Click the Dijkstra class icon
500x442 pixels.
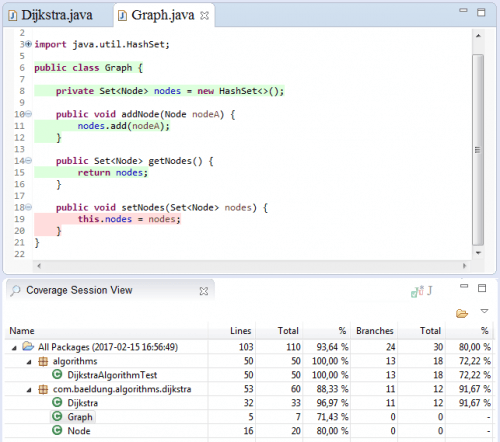pos(57,403)
